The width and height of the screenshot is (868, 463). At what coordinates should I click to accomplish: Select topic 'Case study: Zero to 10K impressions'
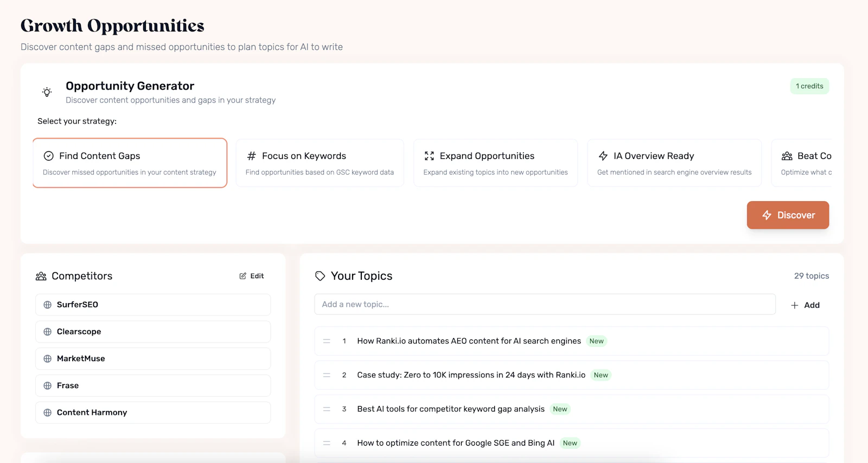[572, 375]
